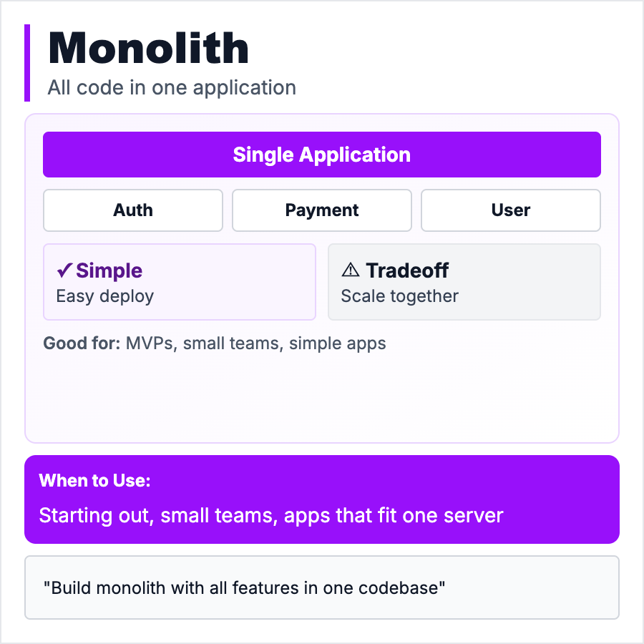Screen dimensions: 644x644
Task: Click the warning triangle icon beside Tradeoff
Action: point(350,270)
